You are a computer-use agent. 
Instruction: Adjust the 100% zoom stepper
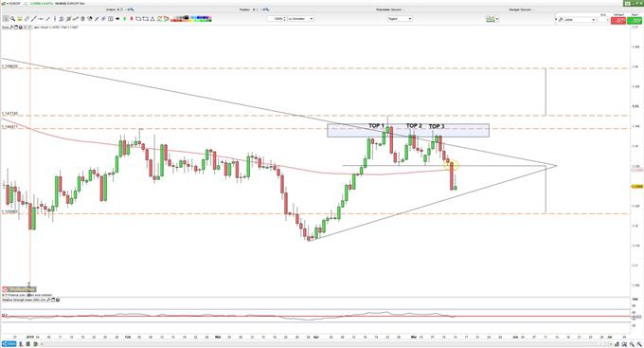tap(284, 19)
